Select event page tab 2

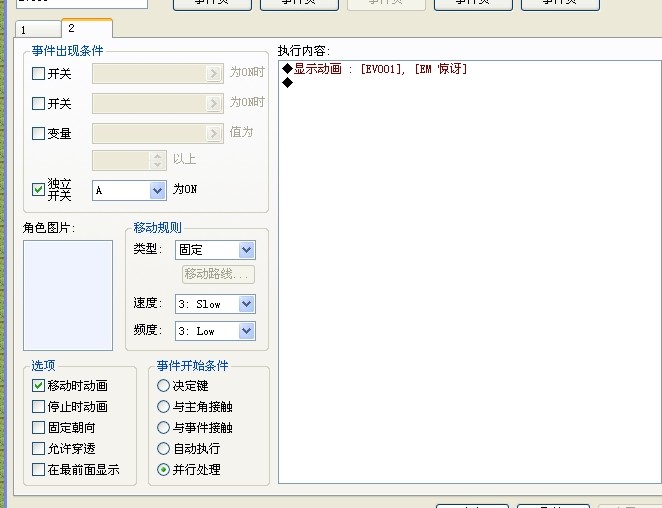click(87, 28)
